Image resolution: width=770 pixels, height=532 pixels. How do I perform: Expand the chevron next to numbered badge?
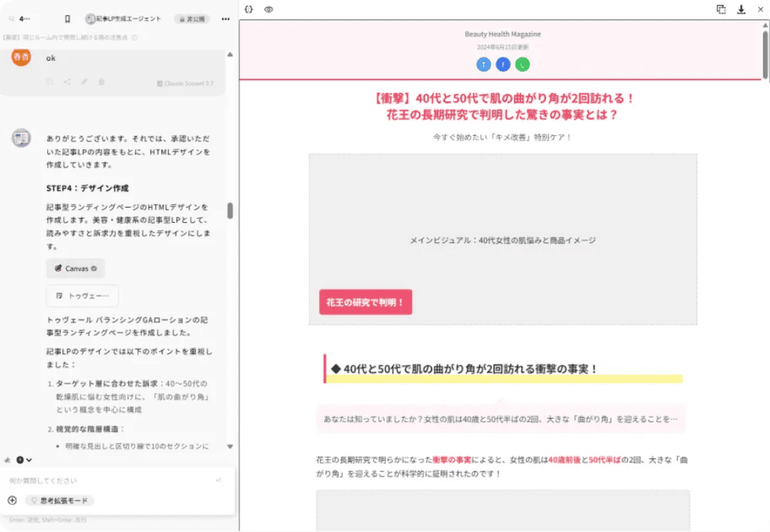(29, 460)
